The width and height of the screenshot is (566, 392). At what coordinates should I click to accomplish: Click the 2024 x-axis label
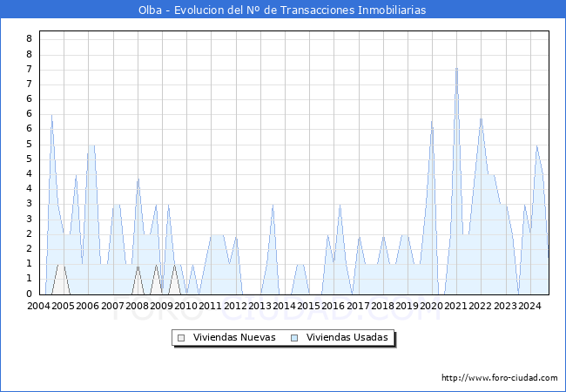pyautogui.click(x=529, y=306)
